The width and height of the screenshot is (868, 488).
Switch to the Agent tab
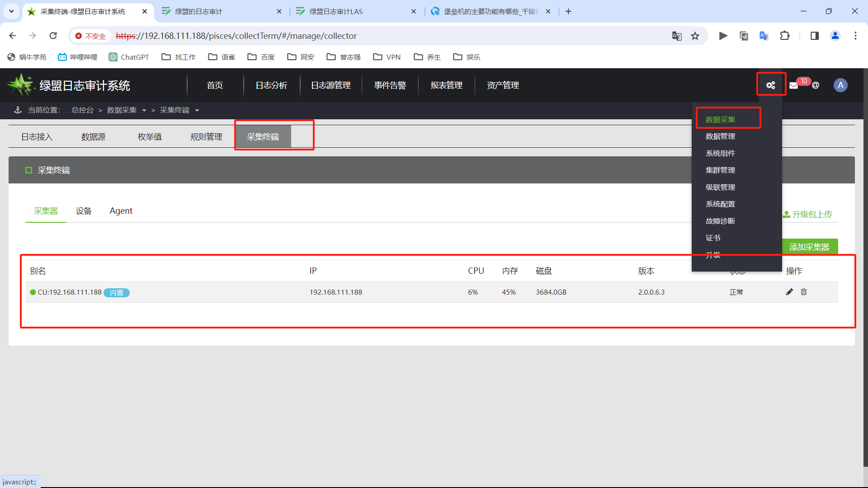click(x=121, y=211)
